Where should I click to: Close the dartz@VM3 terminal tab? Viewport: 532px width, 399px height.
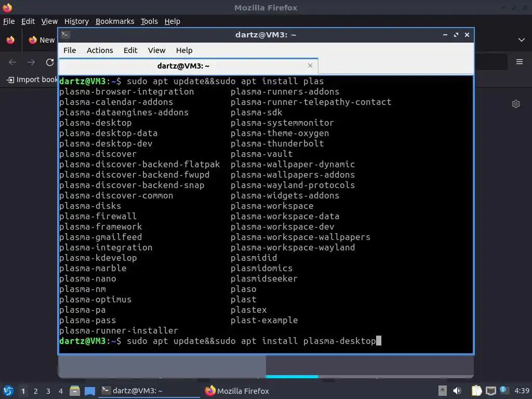[310, 65]
